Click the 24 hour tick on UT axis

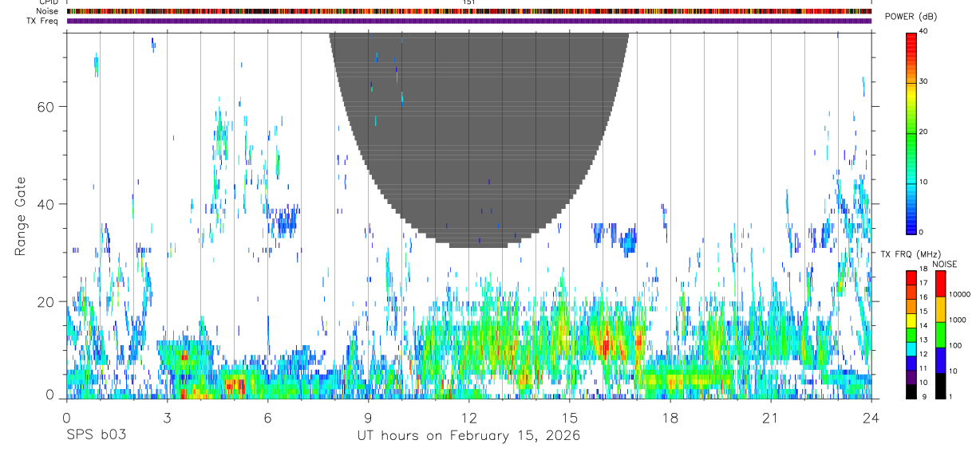click(x=871, y=418)
